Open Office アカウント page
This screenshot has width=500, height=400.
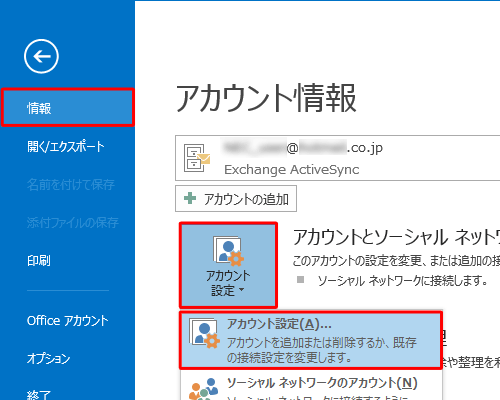[67, 320]
